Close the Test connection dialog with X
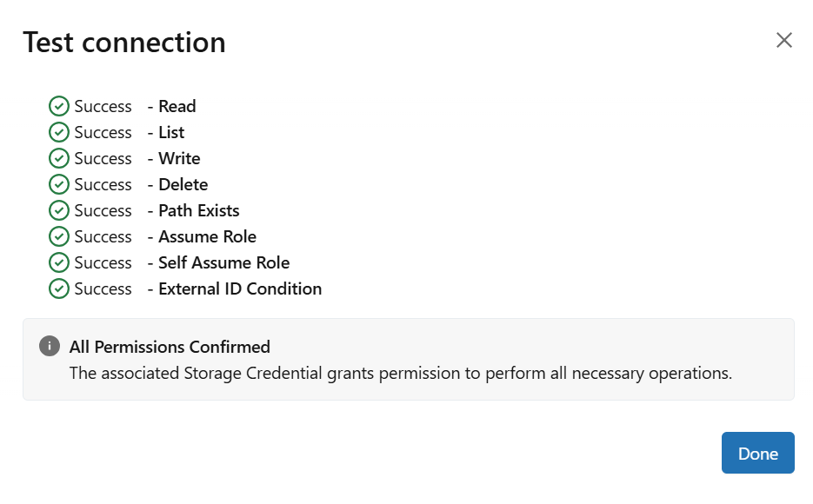 click(784, 40)
